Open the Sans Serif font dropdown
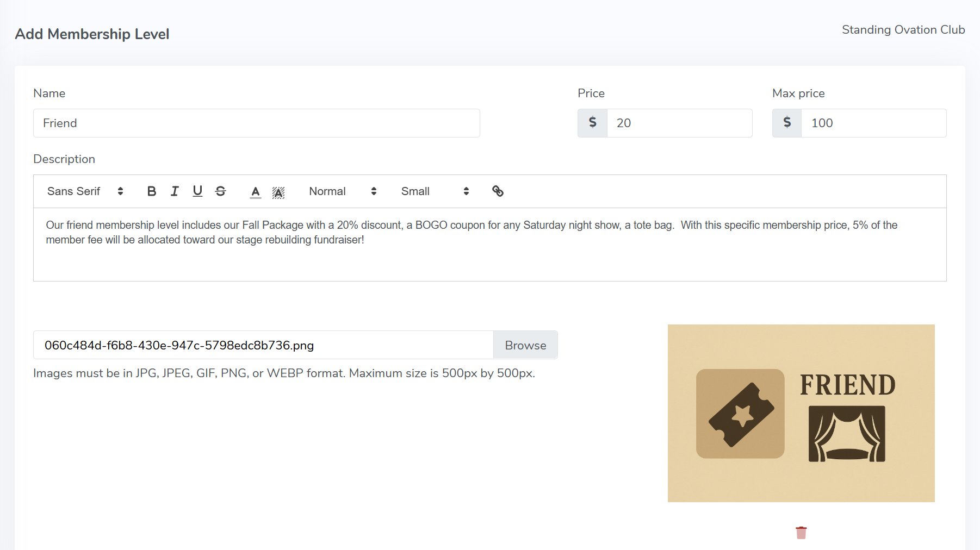The width and height of the screenshot is (980, 550). coord(85,191)
